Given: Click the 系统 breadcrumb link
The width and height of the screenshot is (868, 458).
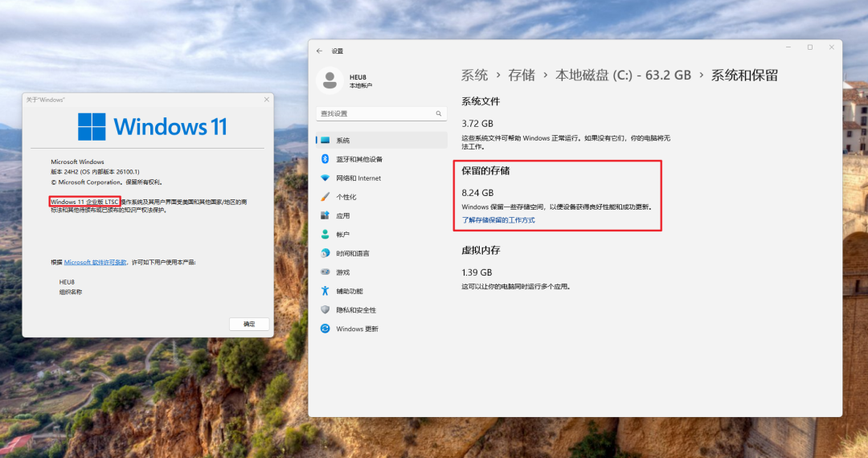Looking at the screenshot, I should pyautogui.click(x=474, y=76).
